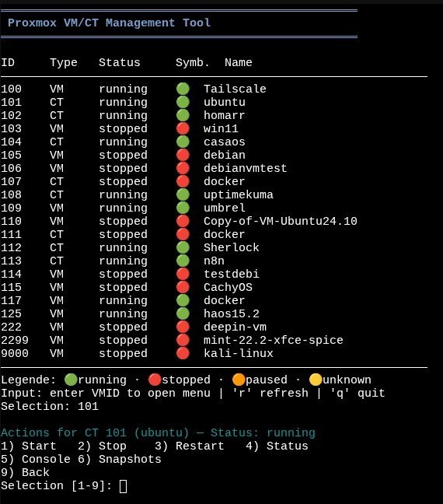
Task: Click the green status dot for ubuntu
Action: click(x=183, y=102)
